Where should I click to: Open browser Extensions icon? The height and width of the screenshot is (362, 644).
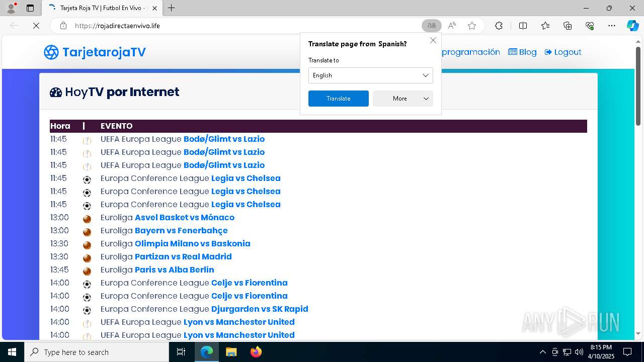[499, 26]
